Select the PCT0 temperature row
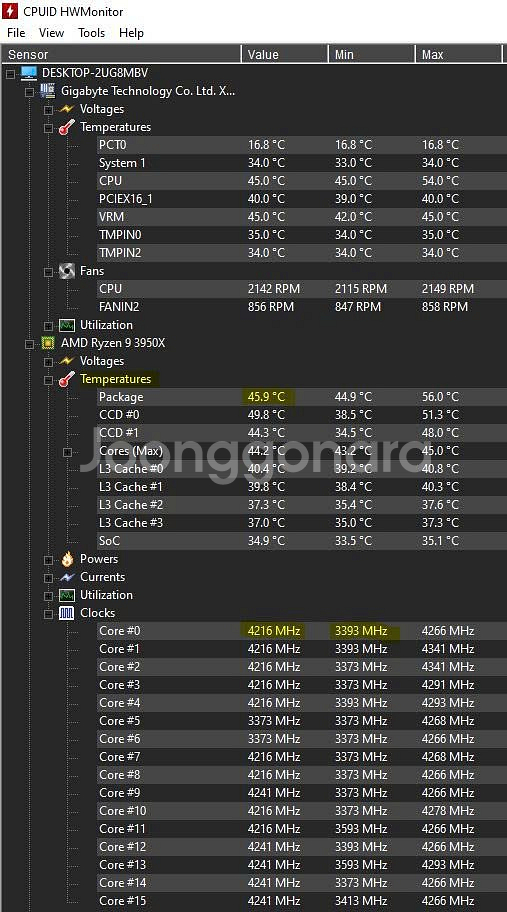This screenshot has height=912, width=507. (301, 144)
